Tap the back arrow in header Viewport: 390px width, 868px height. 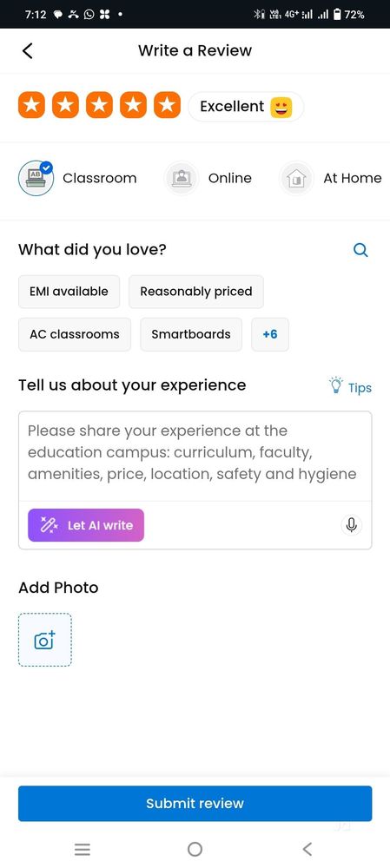pos(28,50)
